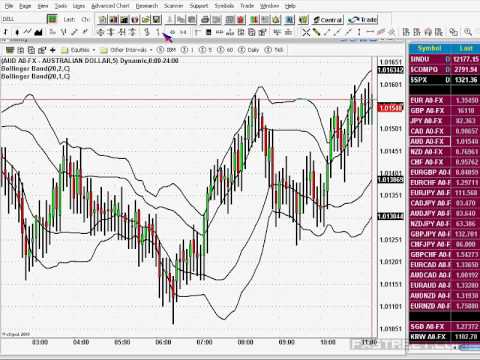480x360 pixels.
Task: Expand the Equities dropdown
Action: coord(78,50)
